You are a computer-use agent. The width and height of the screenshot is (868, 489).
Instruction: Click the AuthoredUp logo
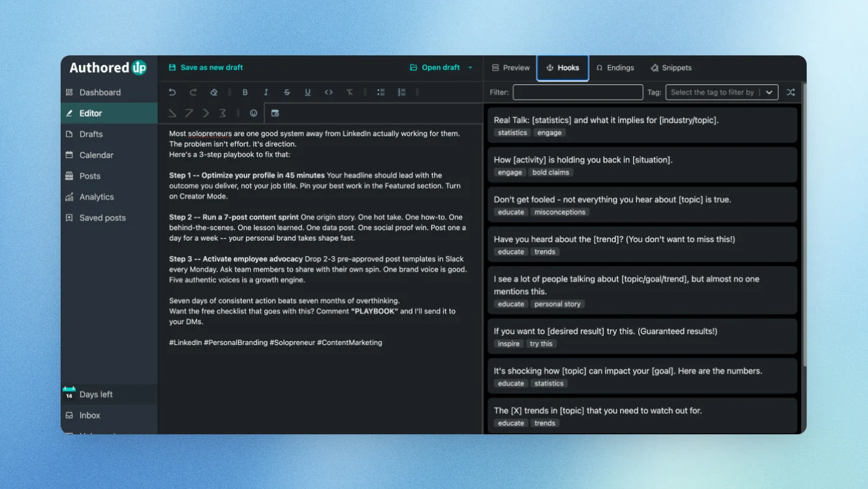pos(108,68)
